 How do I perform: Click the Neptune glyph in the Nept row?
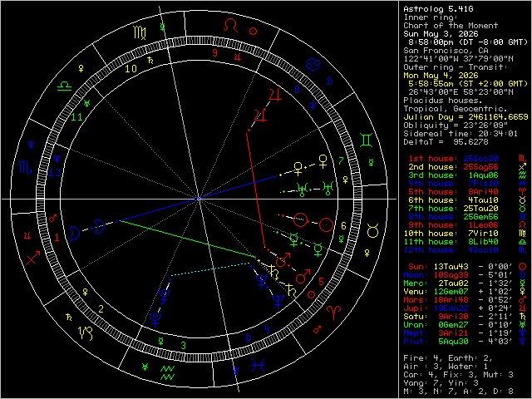point(523,333)
